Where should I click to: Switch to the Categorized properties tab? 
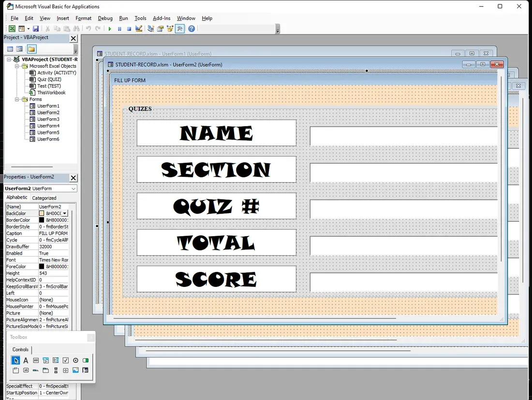(44, 198)
